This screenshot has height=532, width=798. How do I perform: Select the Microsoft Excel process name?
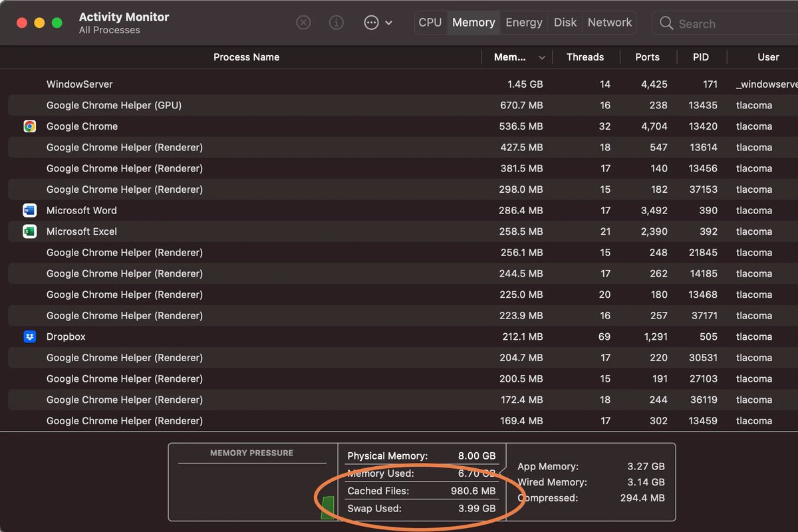click(x=81, y=231)
